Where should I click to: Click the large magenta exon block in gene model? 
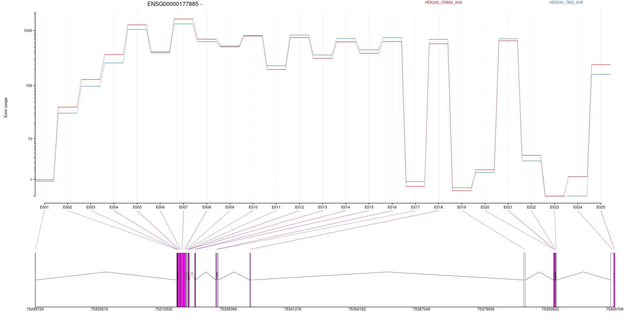click(182, 280)
